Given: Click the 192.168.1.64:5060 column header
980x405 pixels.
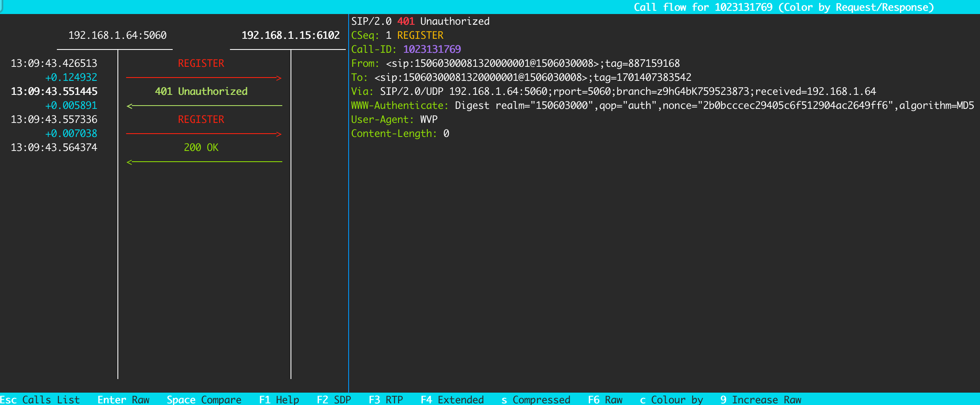Looking at the screenshot, I should [x=117, y=35].
